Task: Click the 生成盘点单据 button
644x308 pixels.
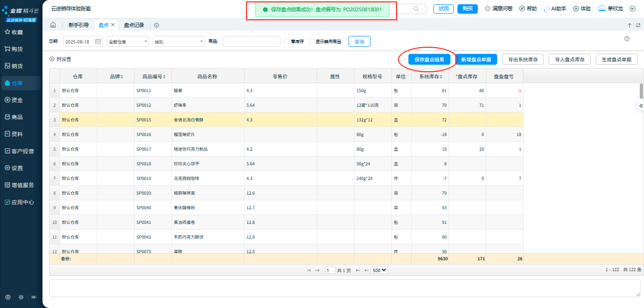Action: coord(617,60)
